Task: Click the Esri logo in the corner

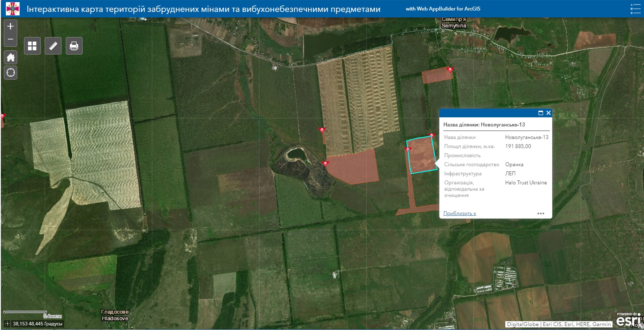Action: click(627, 321)
